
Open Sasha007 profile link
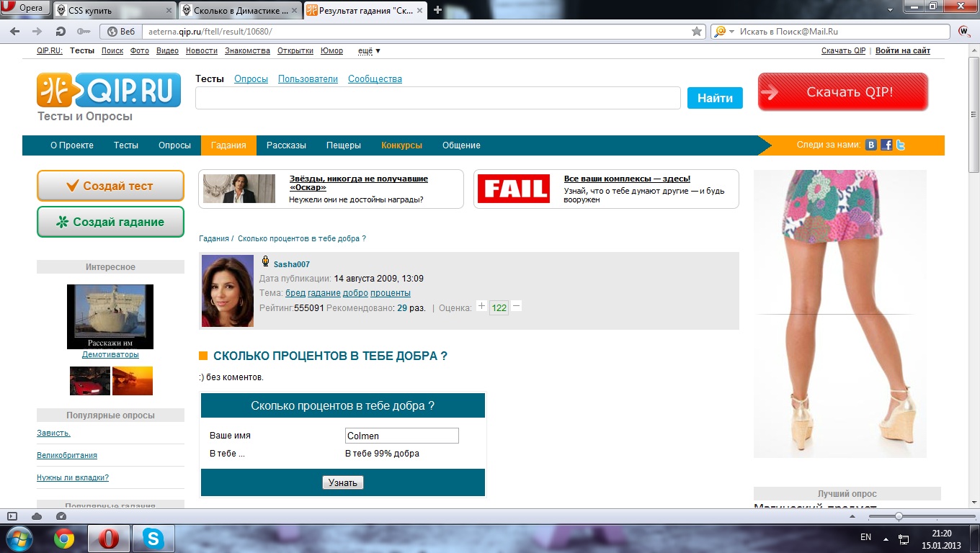(292, 264)
